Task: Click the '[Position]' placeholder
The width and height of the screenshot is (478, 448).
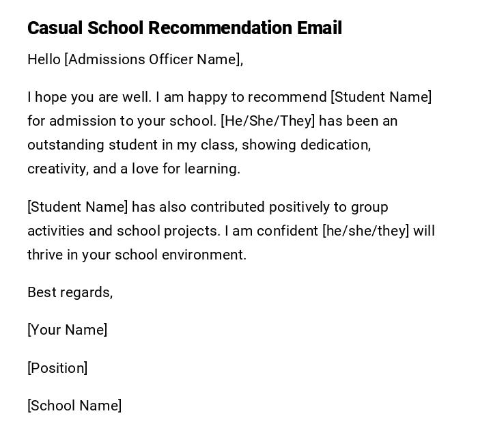Action: [x=57, y=368]
